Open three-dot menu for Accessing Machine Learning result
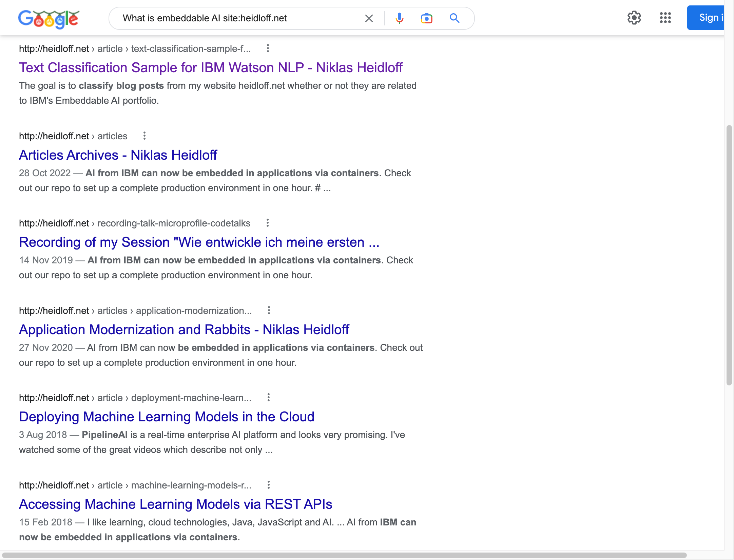Viewport: 734px width, 560px height. click(269, 485)
